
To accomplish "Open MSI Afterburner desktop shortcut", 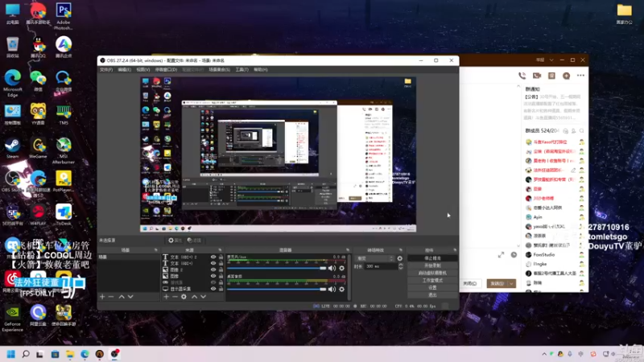I will point(64,150).
